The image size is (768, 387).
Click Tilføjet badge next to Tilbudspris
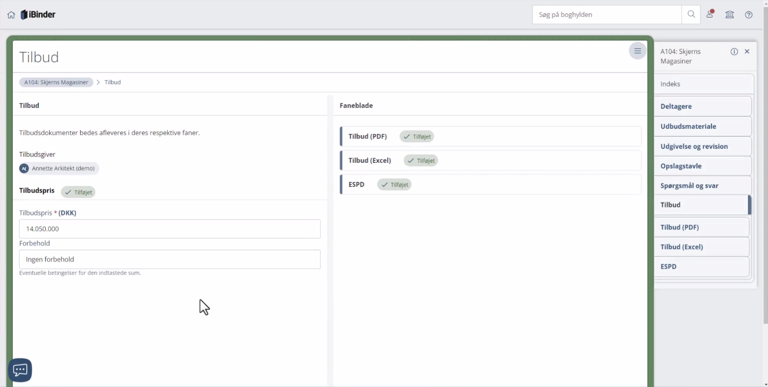pyautogui.click(x=78, y=192)
